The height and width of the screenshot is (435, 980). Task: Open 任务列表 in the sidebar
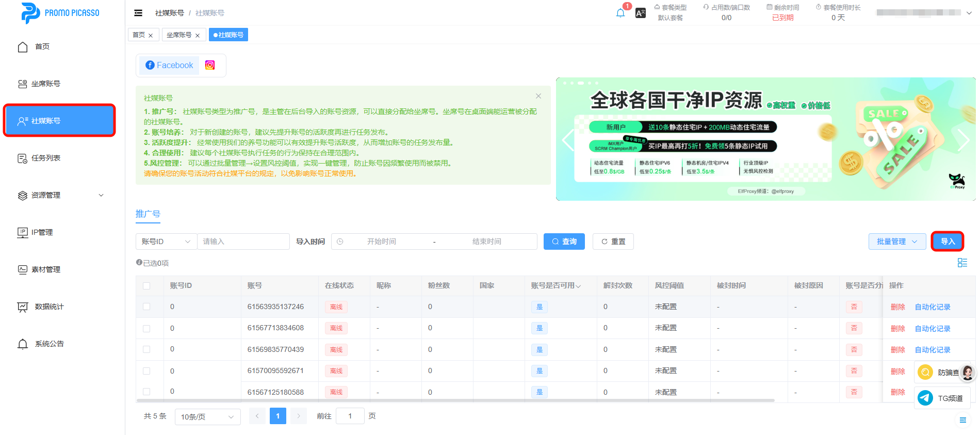(x=46, y=158)
